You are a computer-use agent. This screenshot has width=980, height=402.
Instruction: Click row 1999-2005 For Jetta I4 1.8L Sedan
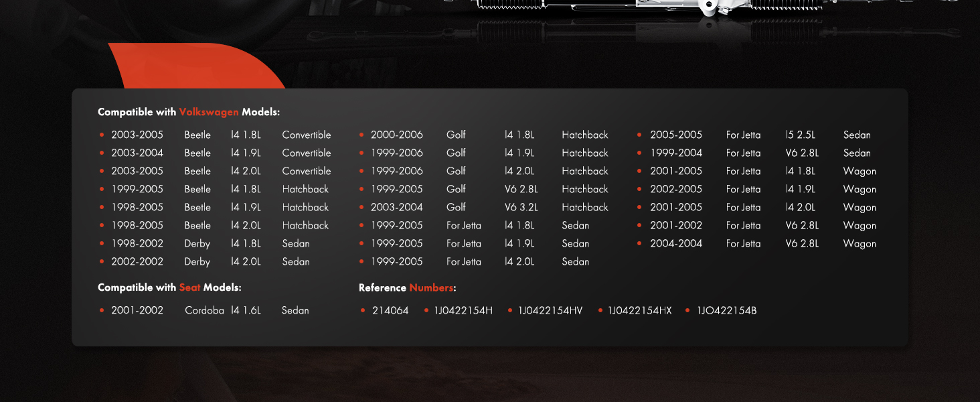475,225
